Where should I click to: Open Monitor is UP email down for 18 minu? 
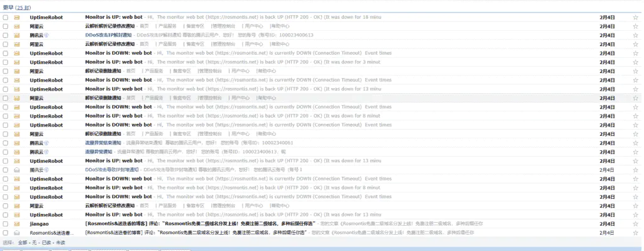click(x=114, y=17)
